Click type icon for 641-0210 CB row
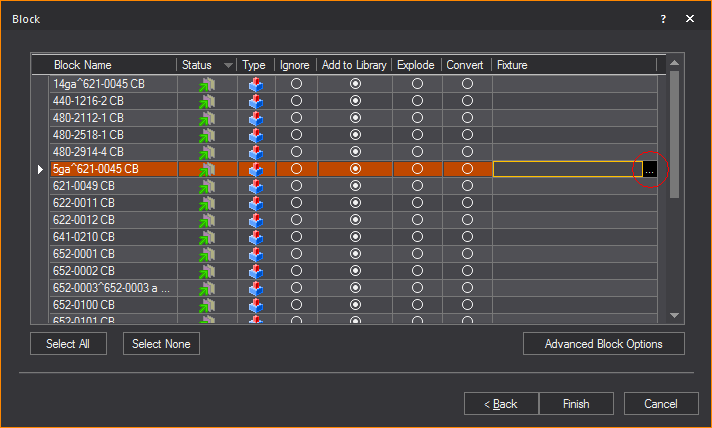712x428 pixels. tap(255, 238)
